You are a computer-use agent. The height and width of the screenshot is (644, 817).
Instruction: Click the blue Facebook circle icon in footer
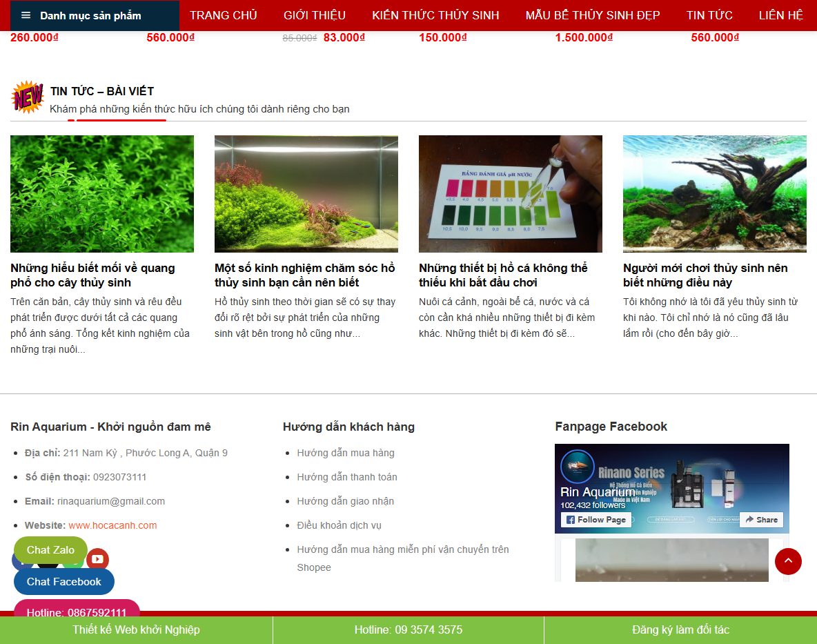click(19, 561)
